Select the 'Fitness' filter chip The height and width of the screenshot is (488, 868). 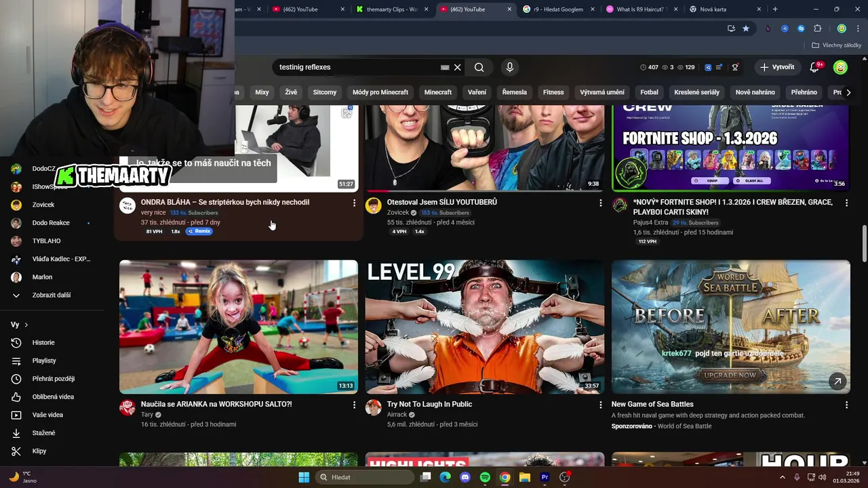(x=553, y=92)
